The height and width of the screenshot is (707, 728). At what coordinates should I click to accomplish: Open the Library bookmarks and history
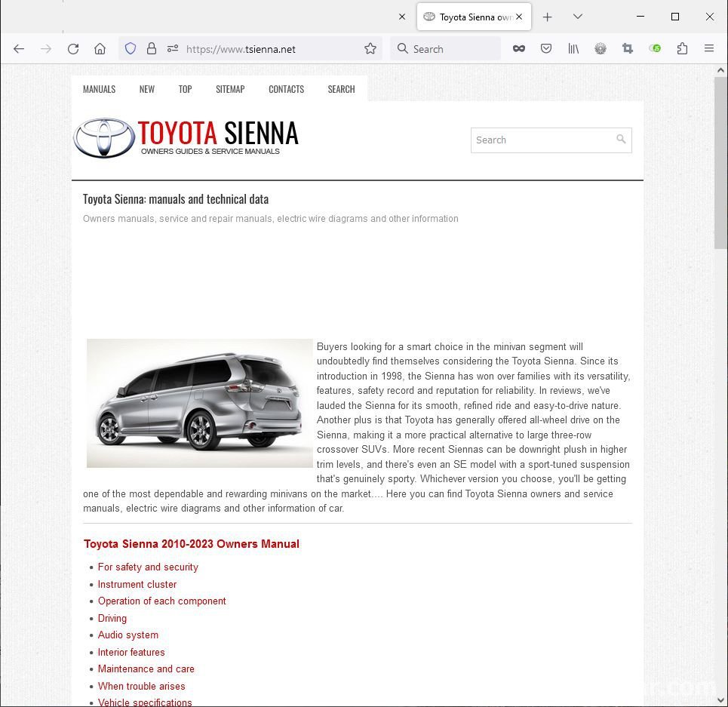(x=573, y=48)
